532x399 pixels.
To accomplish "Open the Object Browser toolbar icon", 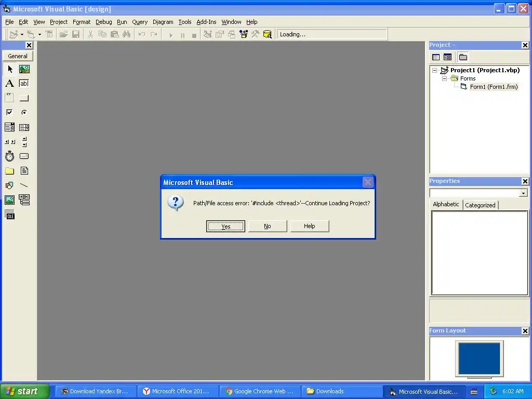I will click(244, 34).
